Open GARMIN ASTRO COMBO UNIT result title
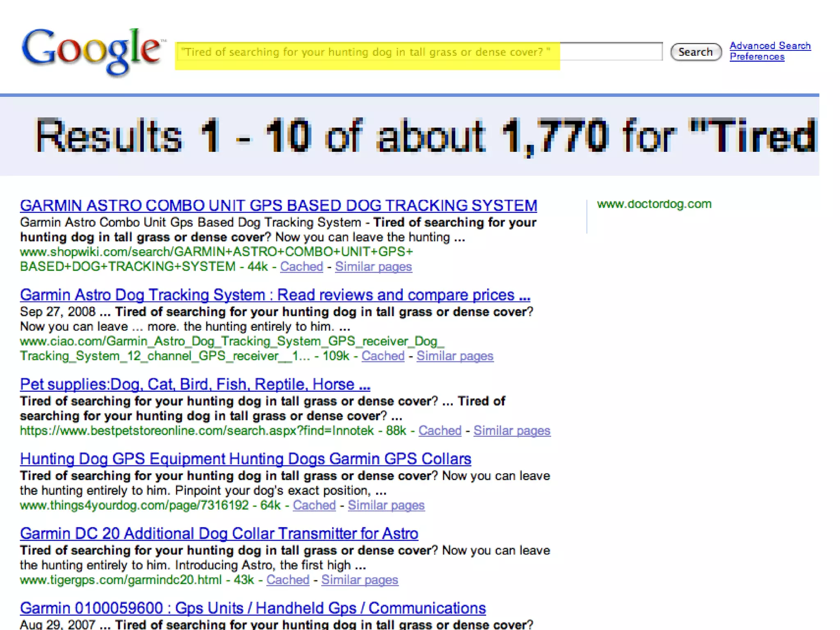 278,205
